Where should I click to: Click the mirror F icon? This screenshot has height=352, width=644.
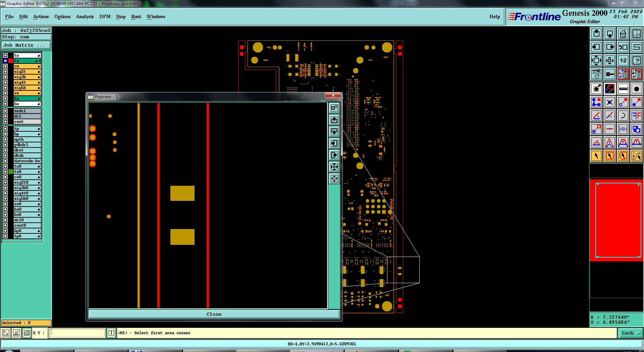(636, 116)
